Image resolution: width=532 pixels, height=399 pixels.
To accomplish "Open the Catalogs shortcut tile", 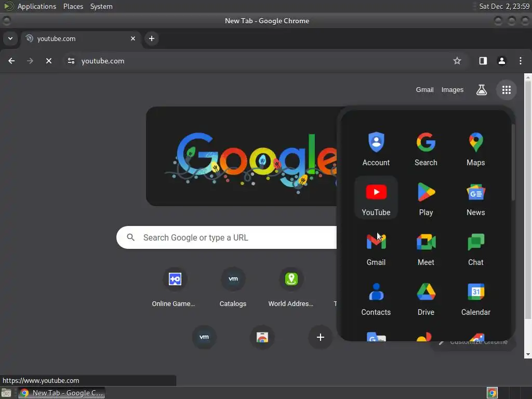I will (233, 287).
